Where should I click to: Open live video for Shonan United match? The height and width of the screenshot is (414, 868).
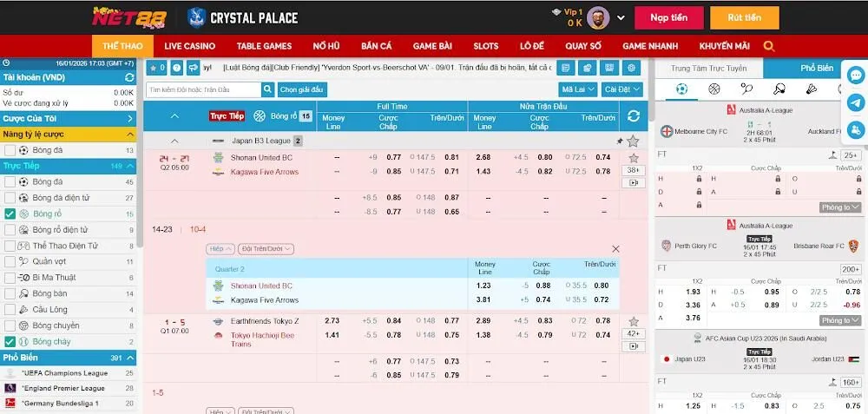(634, 182)
